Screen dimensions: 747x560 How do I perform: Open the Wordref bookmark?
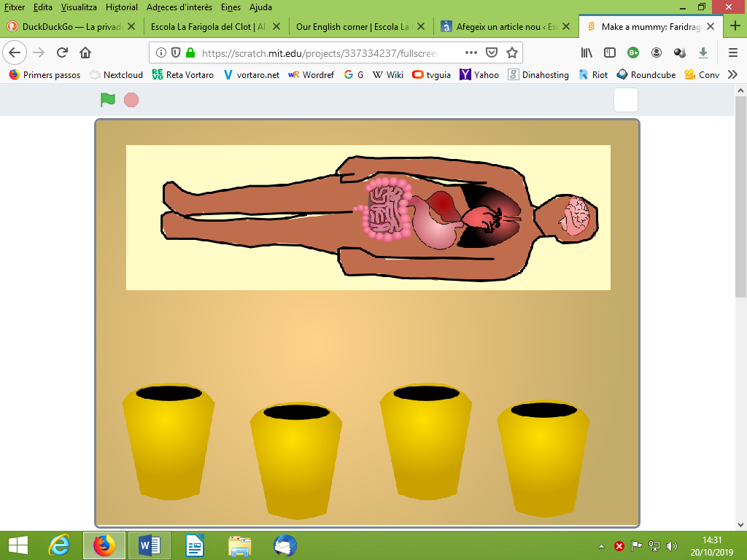pyautogui.click(x=312, y=74)
